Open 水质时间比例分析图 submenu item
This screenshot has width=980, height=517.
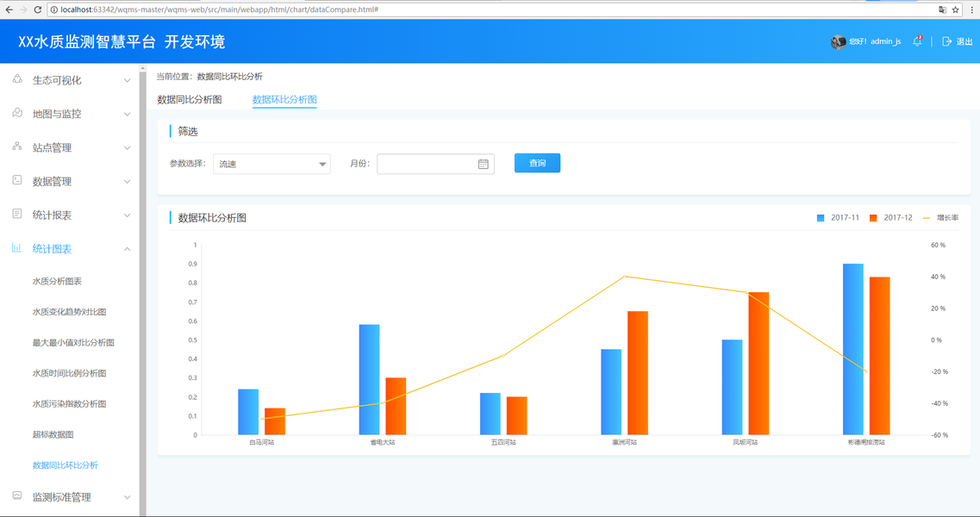[x=69, y=373]
